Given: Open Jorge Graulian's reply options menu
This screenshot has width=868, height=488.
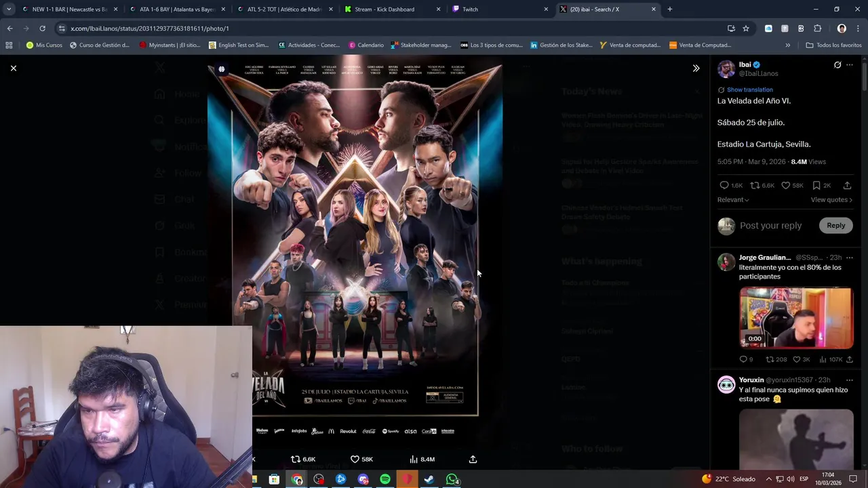Looking at the screenshot, I should [x=850, y=258].
